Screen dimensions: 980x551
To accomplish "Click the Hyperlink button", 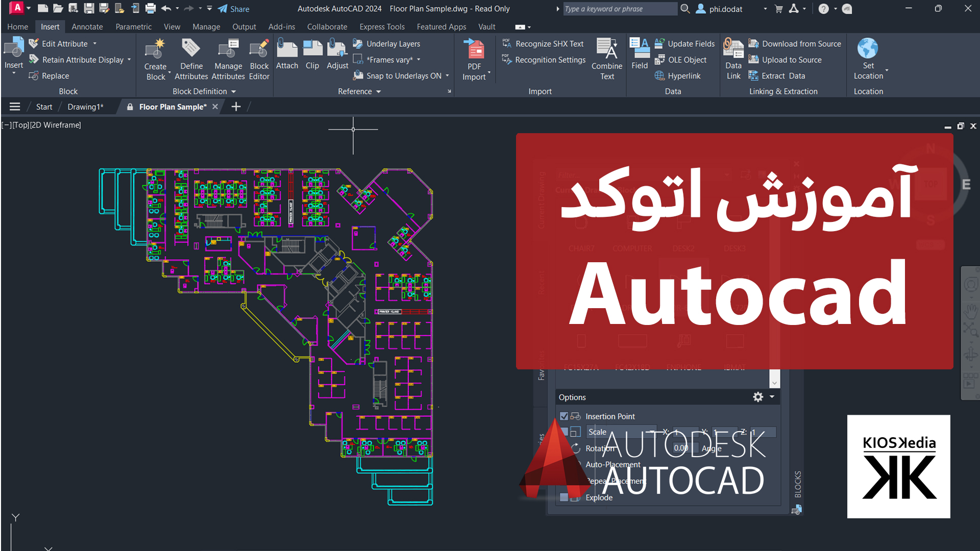I will point(677,76).
